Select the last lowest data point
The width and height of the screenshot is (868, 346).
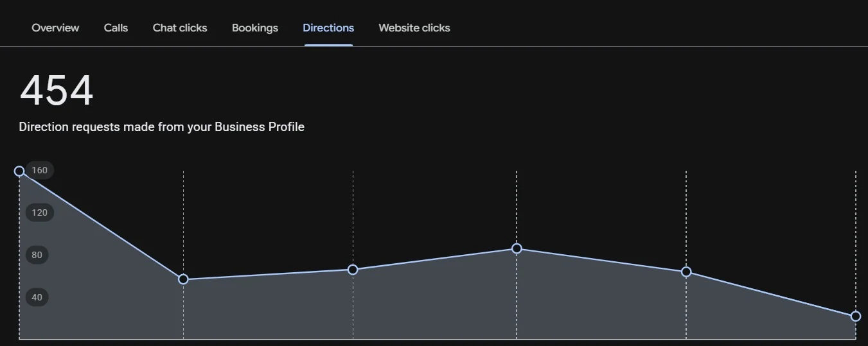pyautogui.click(x=856, y=316)
